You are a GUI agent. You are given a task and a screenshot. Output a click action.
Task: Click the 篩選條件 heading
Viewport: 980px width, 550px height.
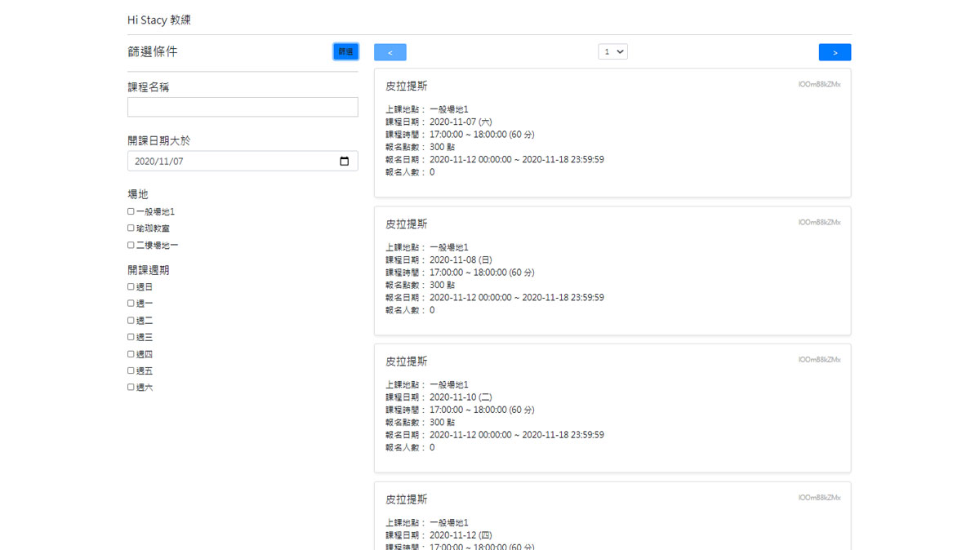tap(153, 51)
